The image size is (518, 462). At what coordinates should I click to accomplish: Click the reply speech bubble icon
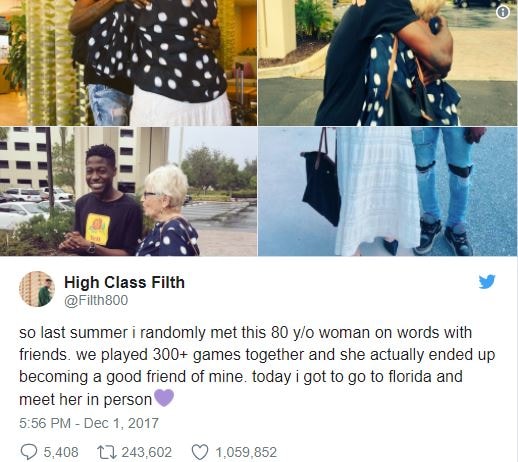pos(29,452)
